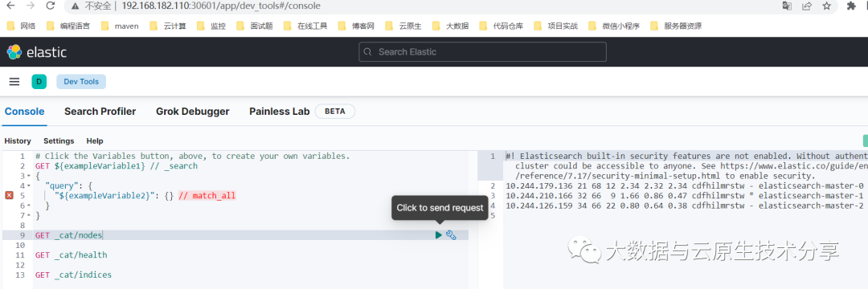
Task: Open the wrench actions menu icon
Action: pos(451,235)
